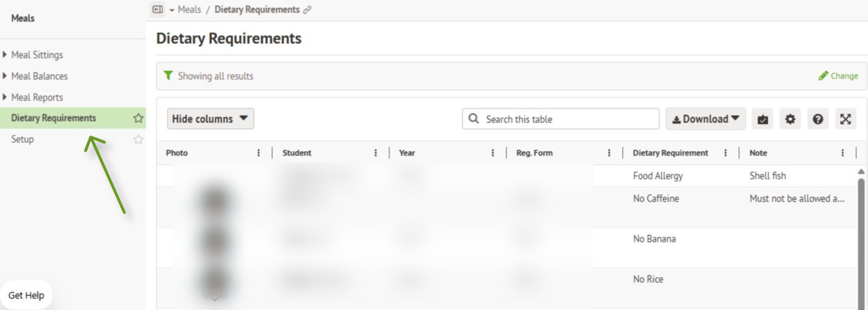
Task: Expand the Meal Balances section
Action: pos(5,76)
